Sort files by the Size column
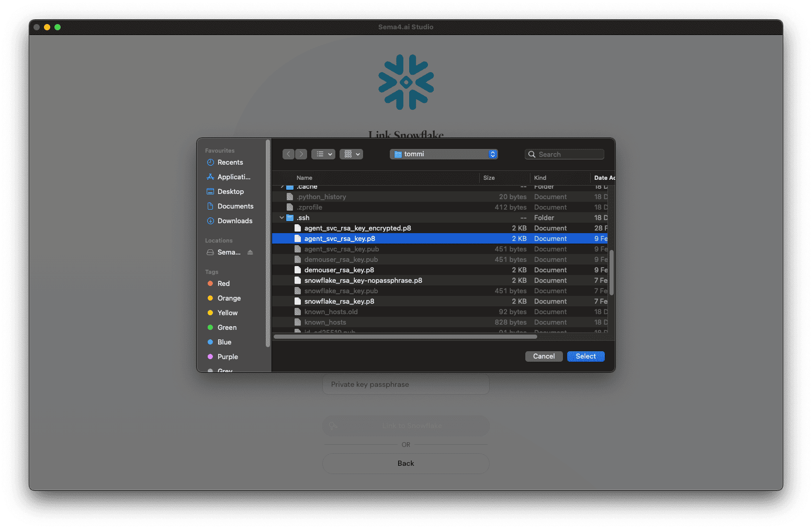The height and width of the screenshot is (529, 812). click(489, 178)
